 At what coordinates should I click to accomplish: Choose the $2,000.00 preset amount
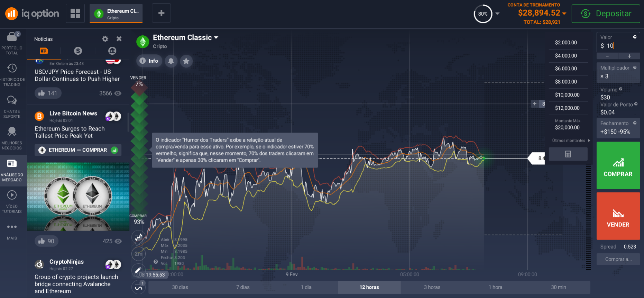pos(568,43)
